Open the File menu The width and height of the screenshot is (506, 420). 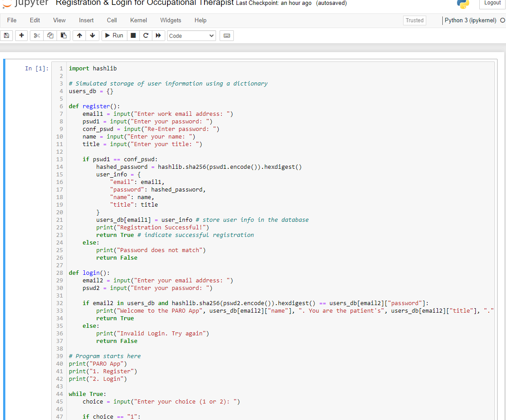pos(12,20)
